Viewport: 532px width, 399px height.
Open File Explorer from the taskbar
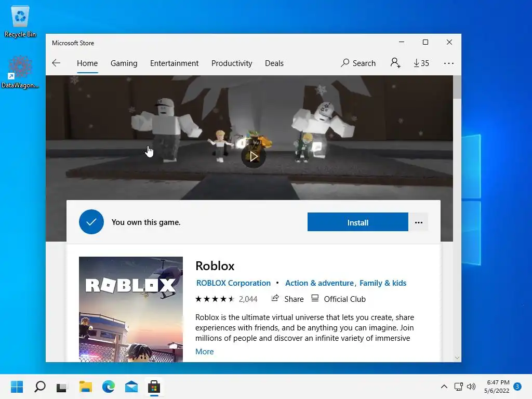coord(86,387)
